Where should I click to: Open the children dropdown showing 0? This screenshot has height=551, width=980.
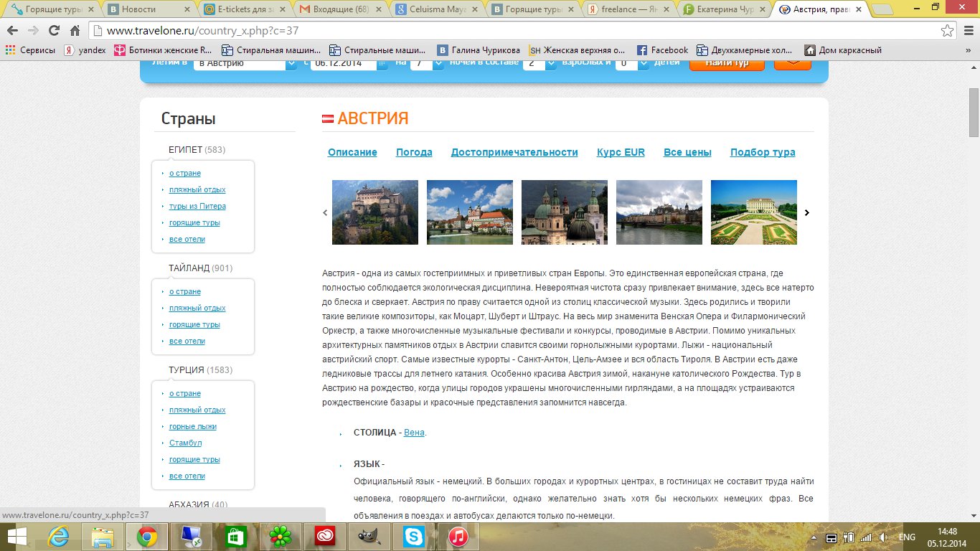point(644,63)
